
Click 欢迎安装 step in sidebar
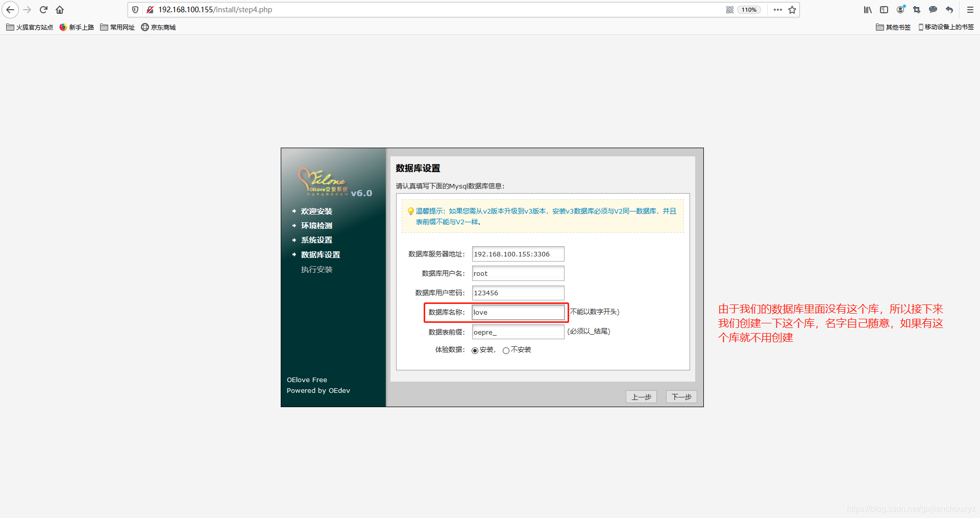[316, 211]
